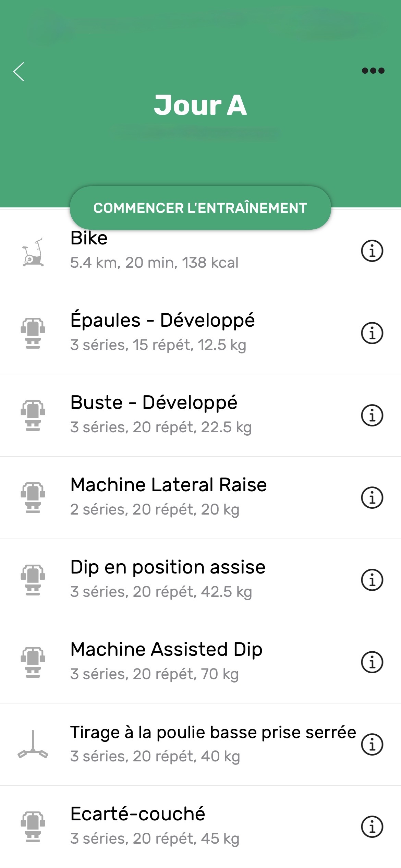Tap info icon for Dip en position assise
401x868 pixels.
[x=372, y=580]
